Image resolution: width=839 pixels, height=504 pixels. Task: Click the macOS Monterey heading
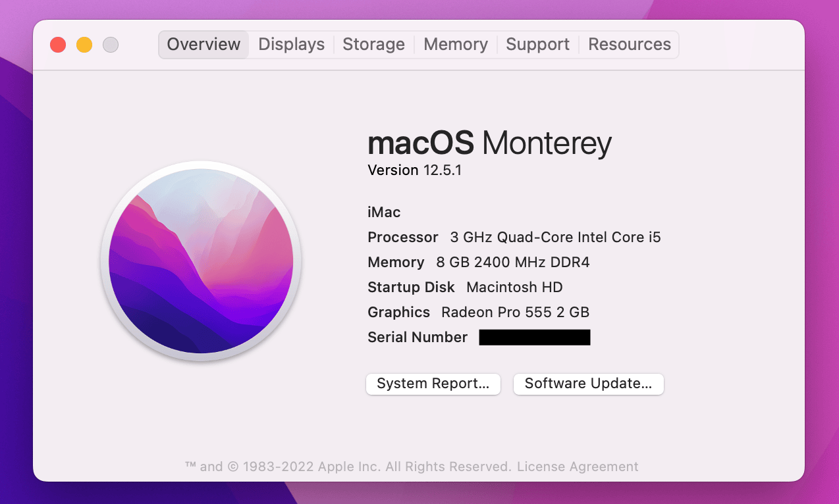tap(489, 143)
